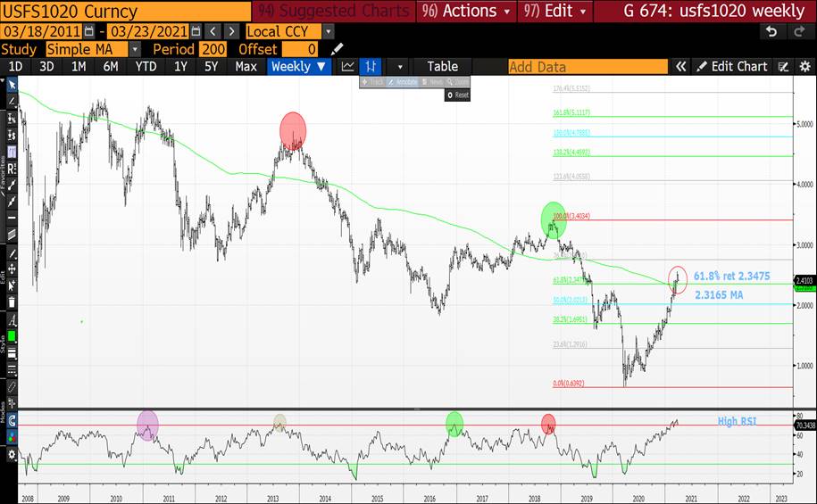Image resolution: width=817 pixels, height=504 pixels.
Task: Click the annotate notepad icon beside Edit Chart
Action: pyautogui.click(x=783, y=67)
